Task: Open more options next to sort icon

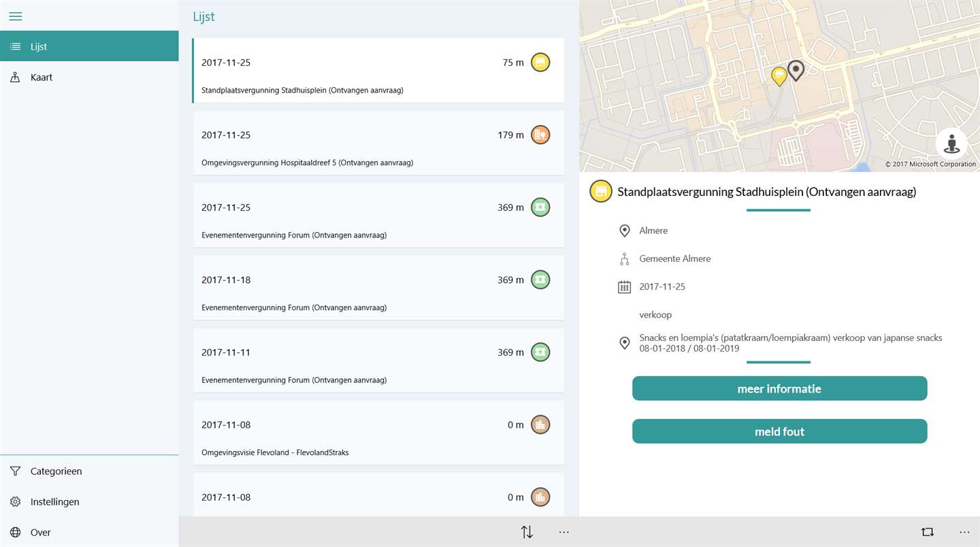Action: pos(563,532)
